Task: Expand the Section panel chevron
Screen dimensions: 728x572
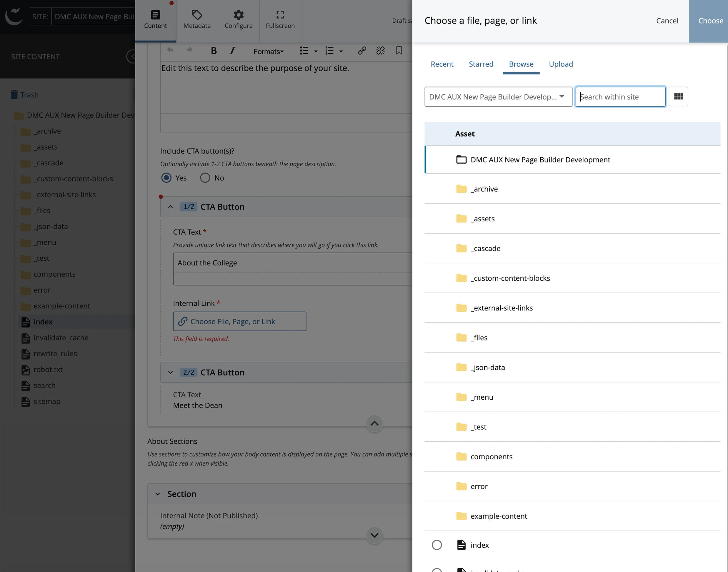Action: point(158,494)
